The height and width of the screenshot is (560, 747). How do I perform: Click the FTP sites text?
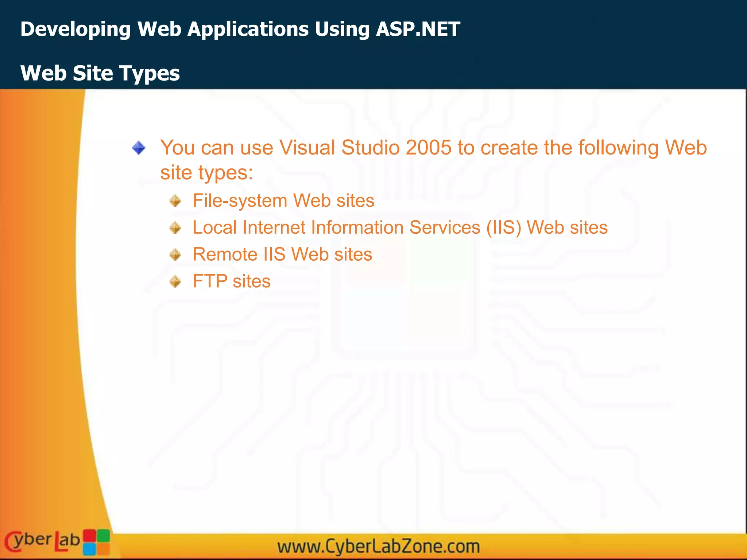click(x=232, y=281)
